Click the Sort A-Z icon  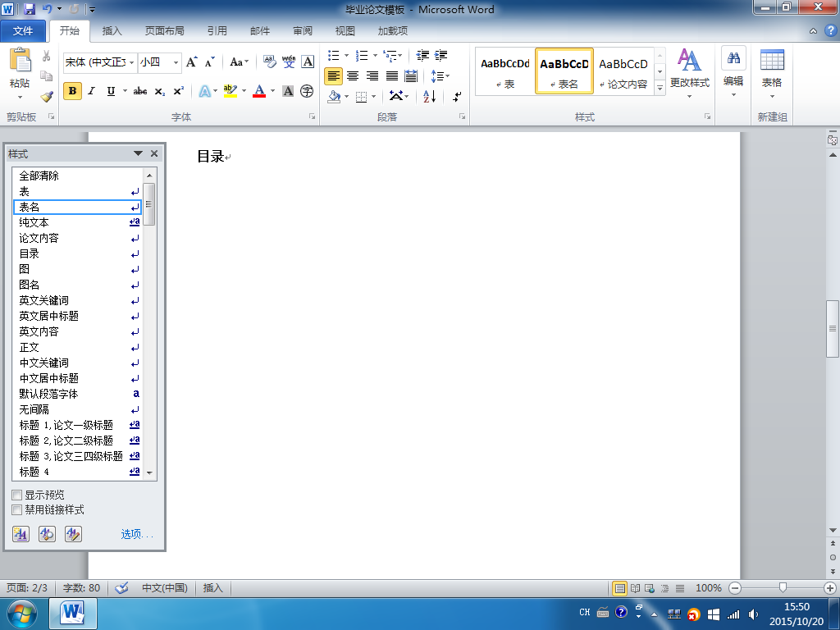[430, 97]
